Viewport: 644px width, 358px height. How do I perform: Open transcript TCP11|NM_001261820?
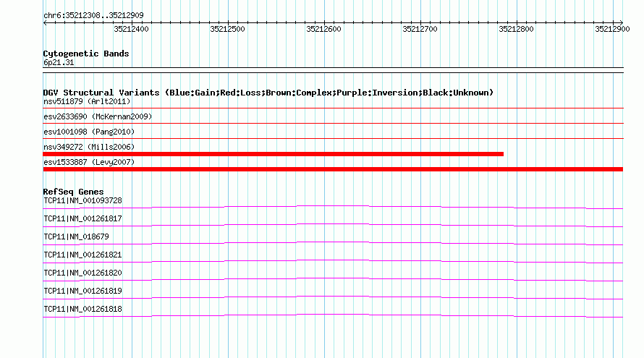(83, 273)
